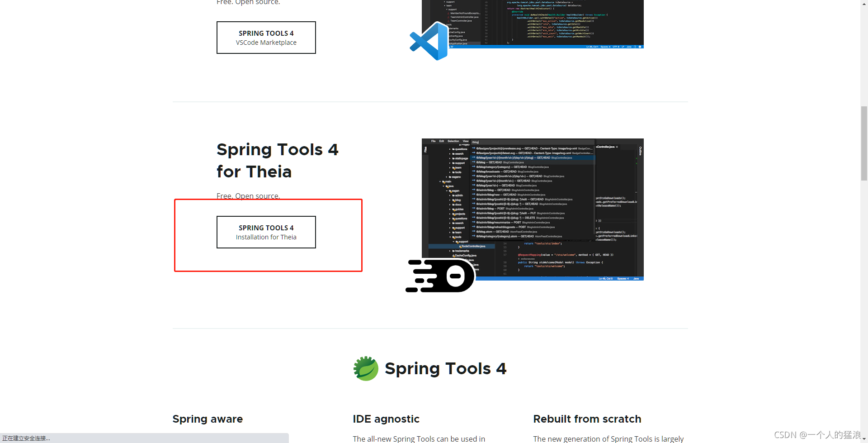Click the Visual Studio Code logo icon
This screenshot has height=443, width=868.
click(429, 41)
